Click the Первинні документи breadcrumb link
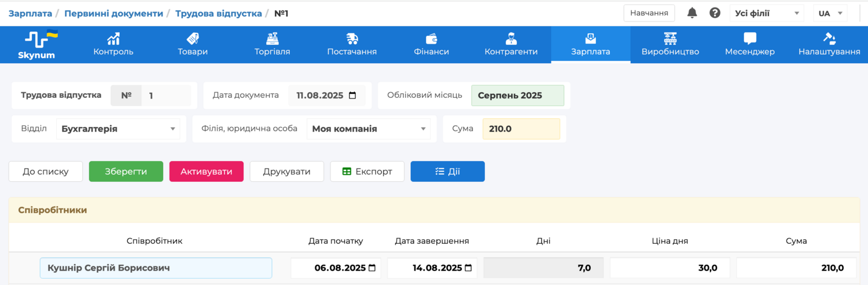868x285 pixels. click(113, 13)
